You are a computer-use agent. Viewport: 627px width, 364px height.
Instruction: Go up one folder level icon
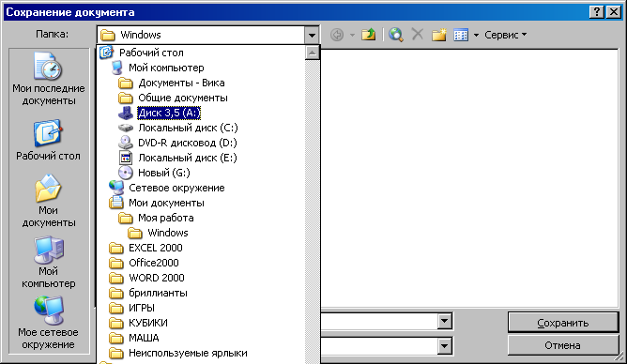tap(368, 35)
